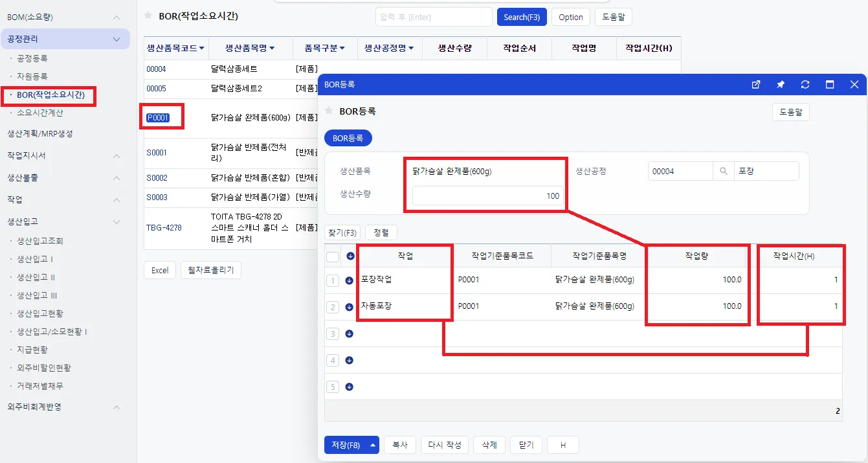Click the magnifier icon in 생산공정 field
The height and width of the screenshot is (463, 868).
pyautogui.click(x=723, y=171)
